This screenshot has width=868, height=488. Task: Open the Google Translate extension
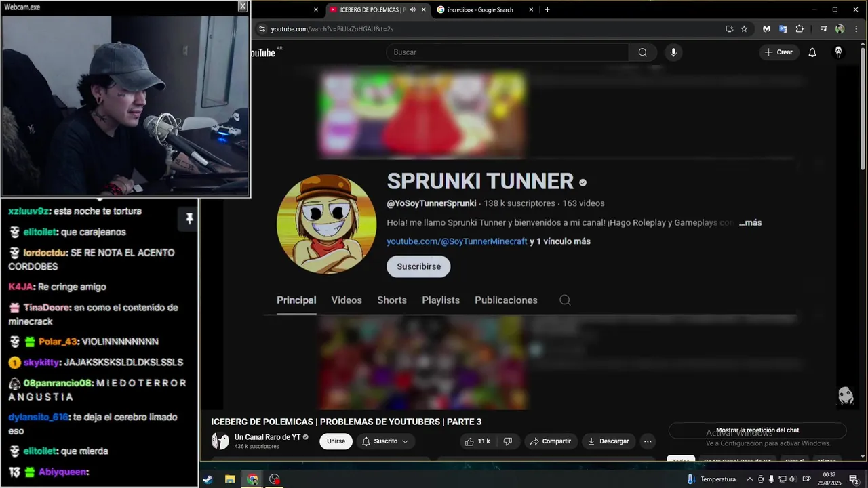click(783, 29)
